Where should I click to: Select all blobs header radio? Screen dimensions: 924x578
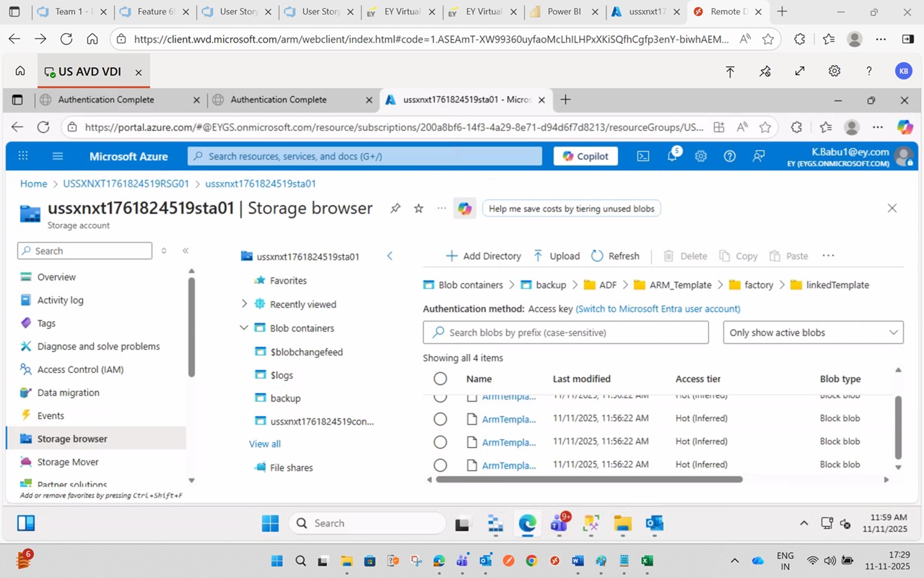[440, 379]
